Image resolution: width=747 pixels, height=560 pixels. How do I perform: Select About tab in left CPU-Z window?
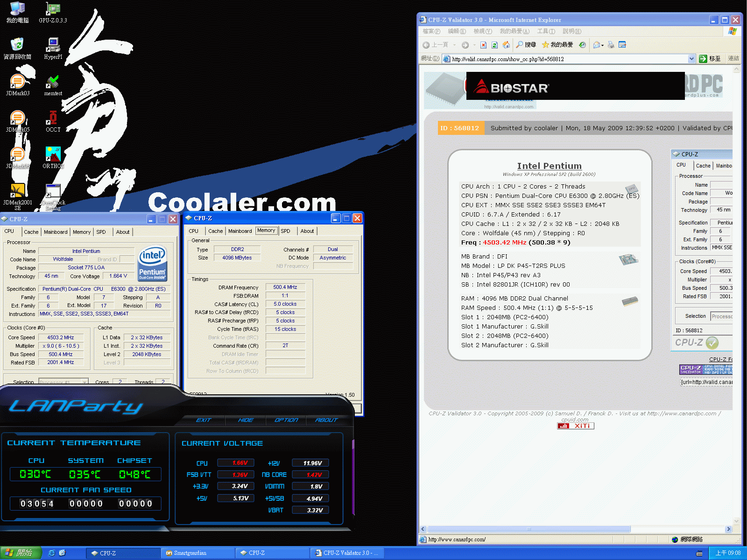tap(123, 232)
